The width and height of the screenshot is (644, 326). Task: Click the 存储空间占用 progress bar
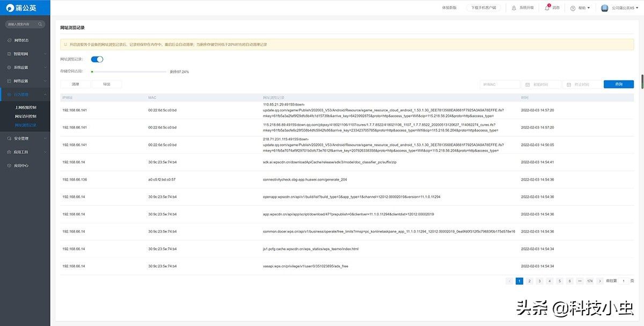click(x=129, y=71)
